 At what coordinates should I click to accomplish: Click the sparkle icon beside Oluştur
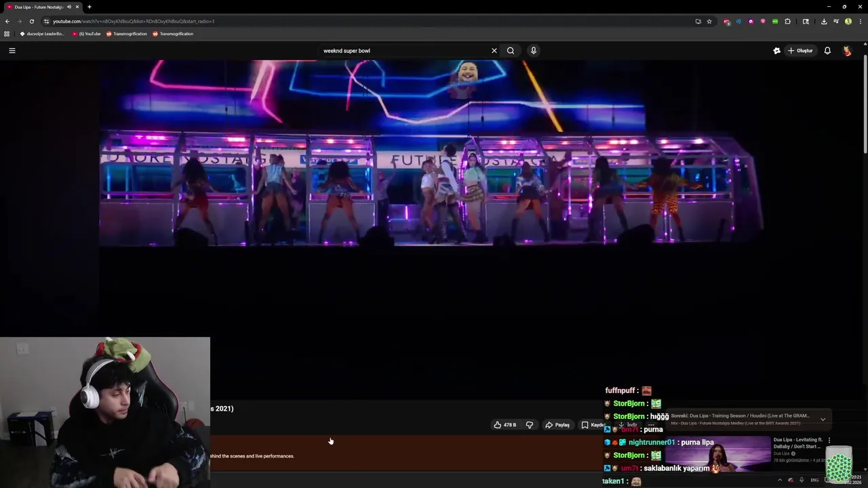pos(776,50)
